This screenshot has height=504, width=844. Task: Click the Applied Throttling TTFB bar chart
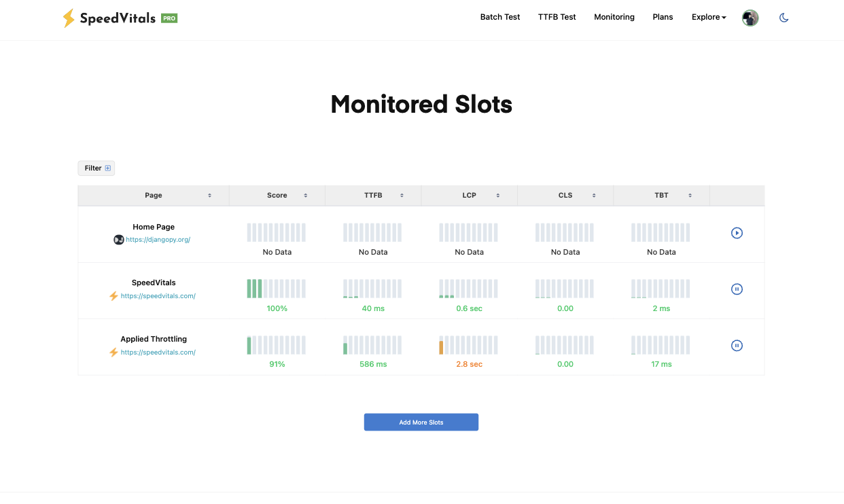[373, 345]
